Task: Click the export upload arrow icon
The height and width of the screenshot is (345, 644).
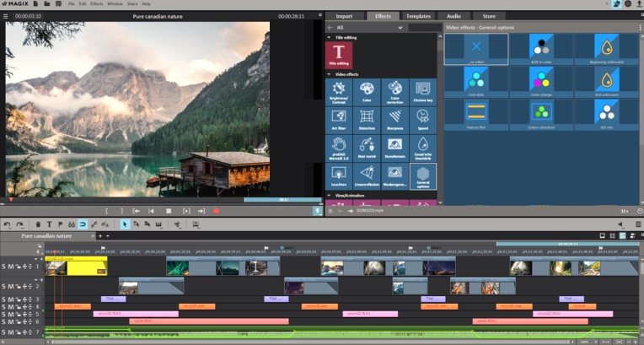Action: click(x=640, y=3)
